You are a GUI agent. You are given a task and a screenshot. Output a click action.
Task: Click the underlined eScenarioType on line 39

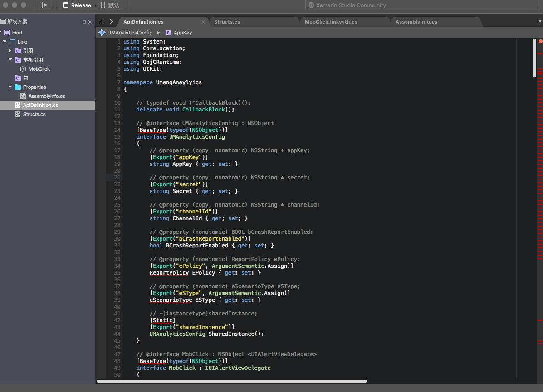(171, 300)
